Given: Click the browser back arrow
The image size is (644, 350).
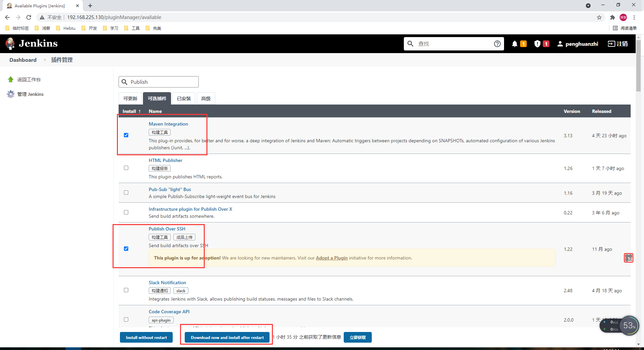Looking at the screenshot, I should click(7, 17).
